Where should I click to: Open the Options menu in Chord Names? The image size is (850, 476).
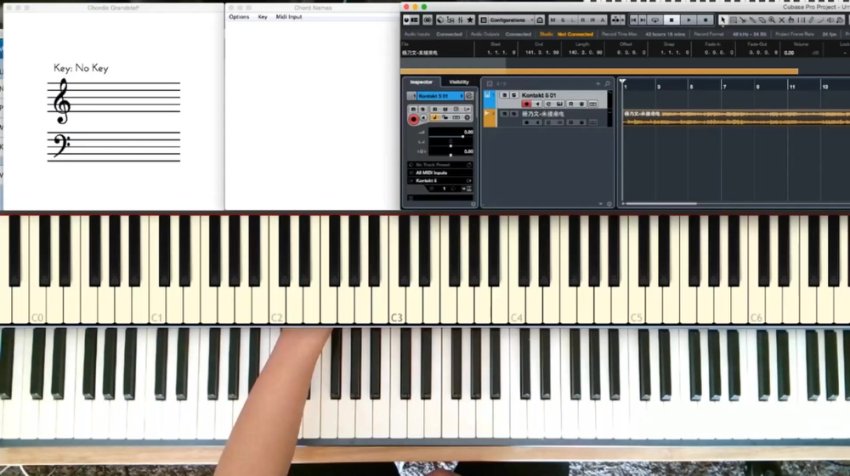(x=239, y=17)
